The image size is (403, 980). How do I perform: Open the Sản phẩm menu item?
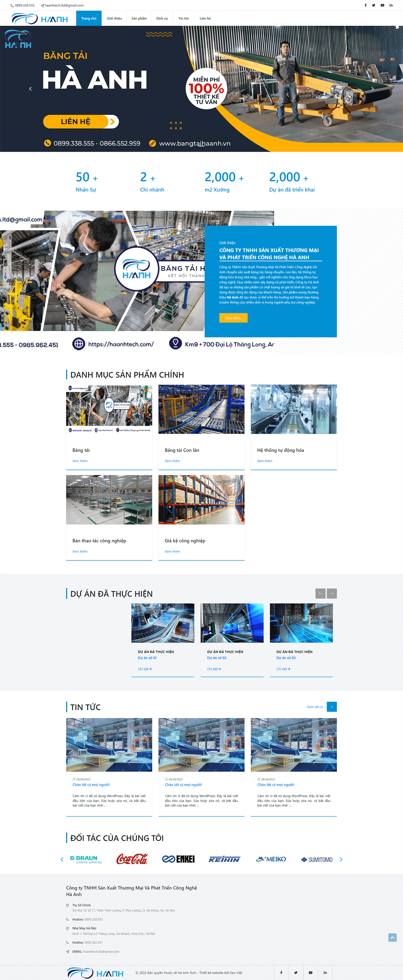point(139,18)
